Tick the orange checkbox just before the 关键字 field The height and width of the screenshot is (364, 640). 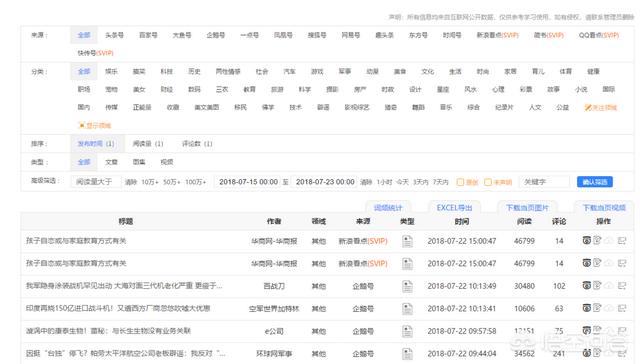488,182
